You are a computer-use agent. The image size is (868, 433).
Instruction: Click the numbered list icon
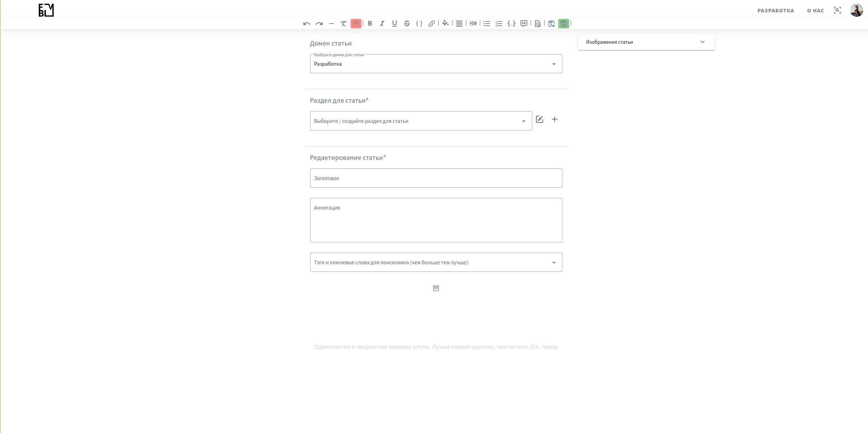(499, 24)
